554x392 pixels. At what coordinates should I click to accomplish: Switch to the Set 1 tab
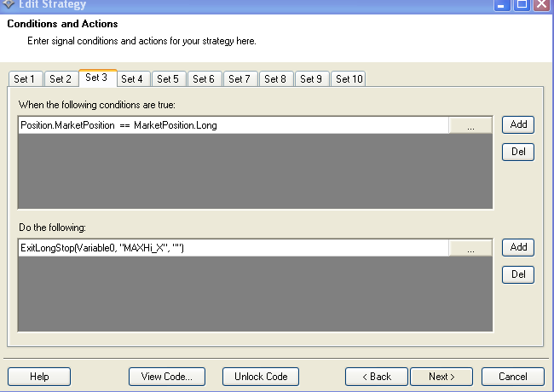tap(26, 78)
